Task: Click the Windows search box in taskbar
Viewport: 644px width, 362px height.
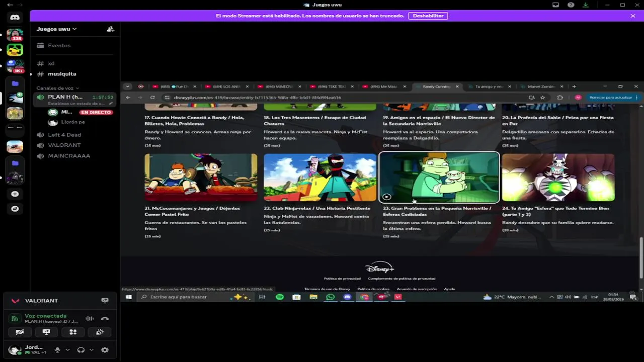Action: (x=195, y=297)
